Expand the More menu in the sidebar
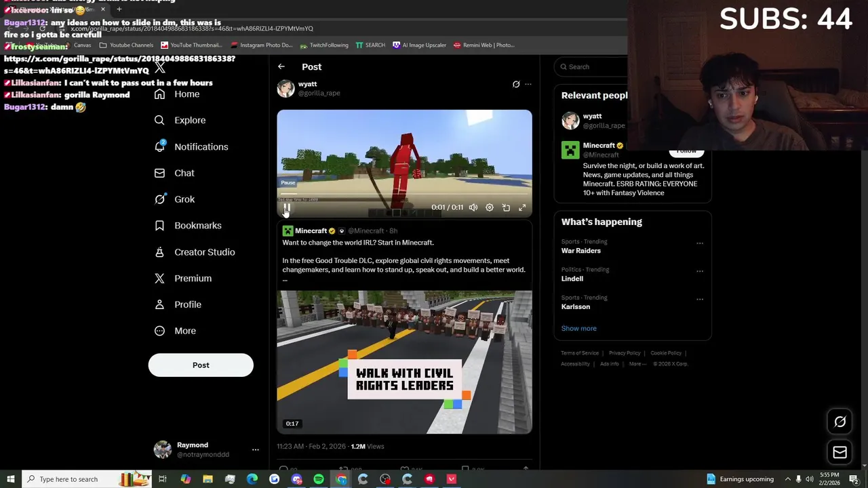Viewport: 868px width, 488px height. pos(175,331)
